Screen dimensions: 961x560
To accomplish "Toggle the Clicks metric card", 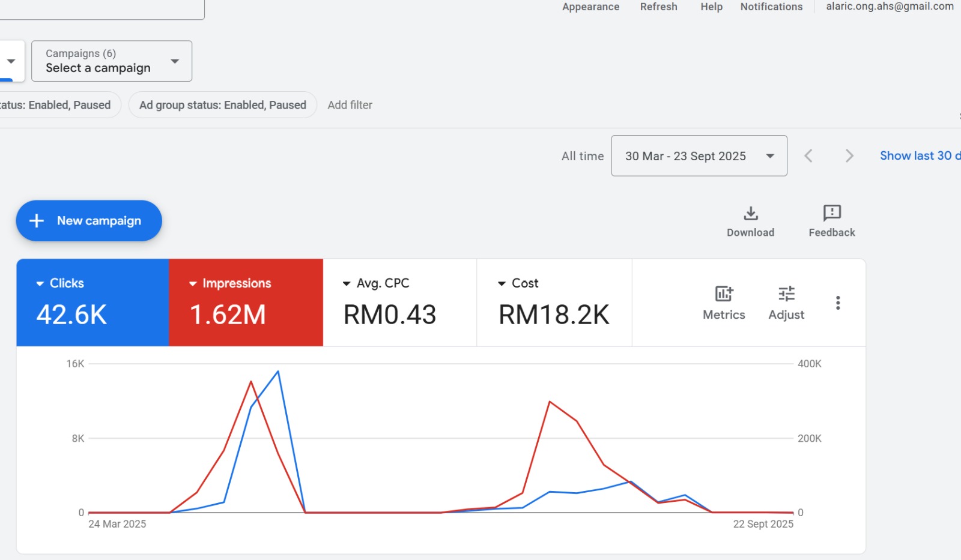I will coord(92,303).
